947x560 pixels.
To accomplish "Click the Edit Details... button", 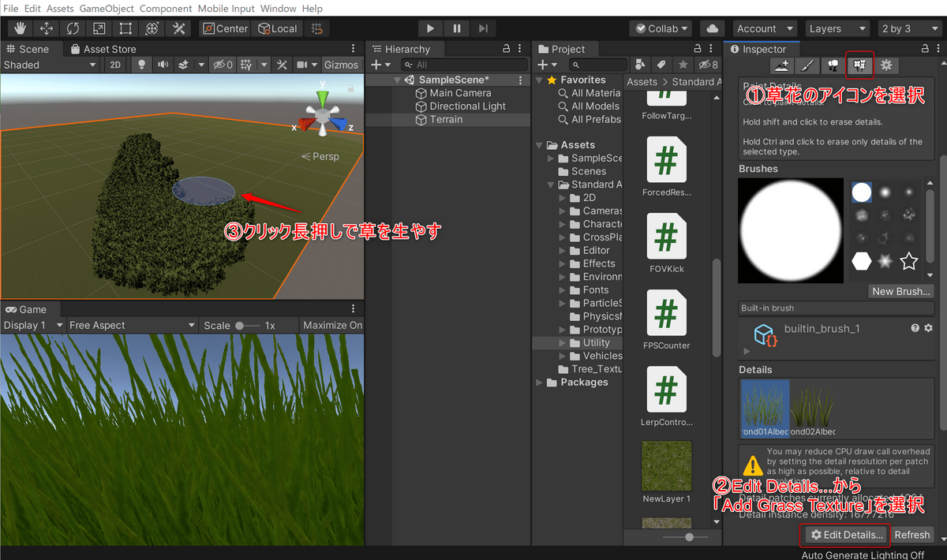I will pyautogui.click(x=845, y=535).
